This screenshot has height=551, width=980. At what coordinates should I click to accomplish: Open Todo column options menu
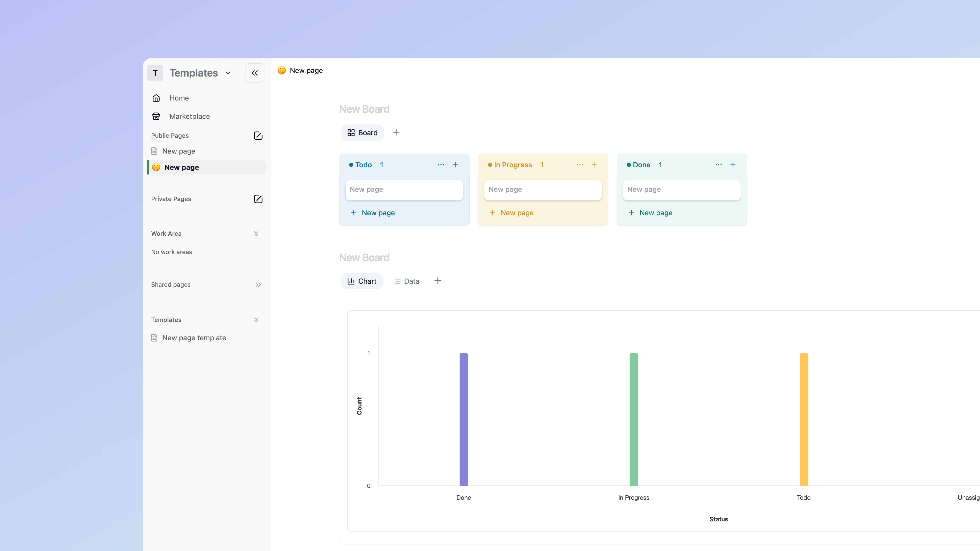(x=440, y=165)
